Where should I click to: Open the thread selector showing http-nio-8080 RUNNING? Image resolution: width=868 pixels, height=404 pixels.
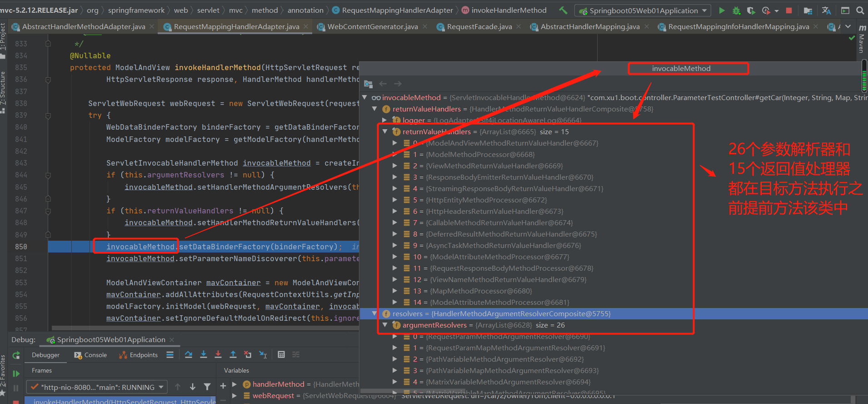97,387
